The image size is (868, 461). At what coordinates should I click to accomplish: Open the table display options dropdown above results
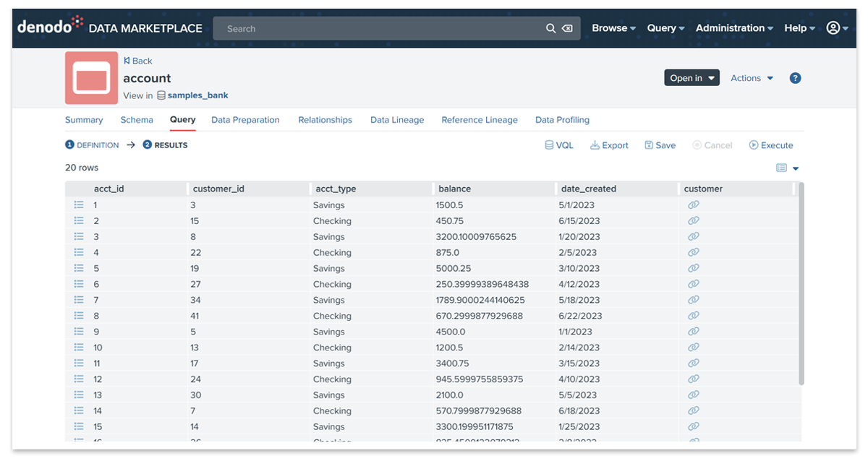[x=794, y=168]
